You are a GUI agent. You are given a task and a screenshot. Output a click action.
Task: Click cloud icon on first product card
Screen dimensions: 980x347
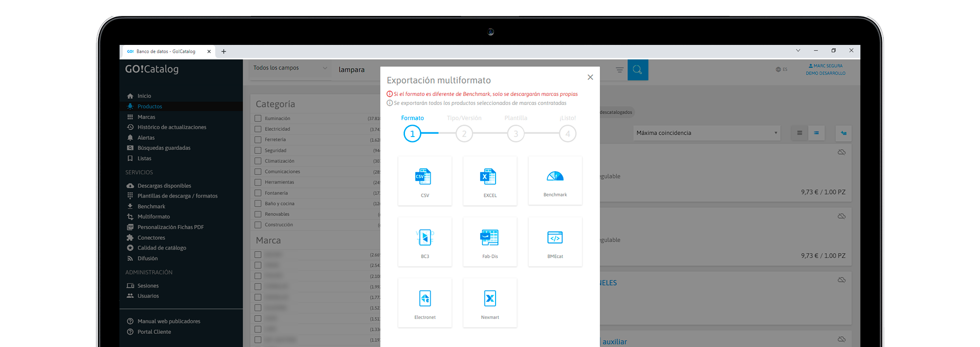(x=842, y=152)
